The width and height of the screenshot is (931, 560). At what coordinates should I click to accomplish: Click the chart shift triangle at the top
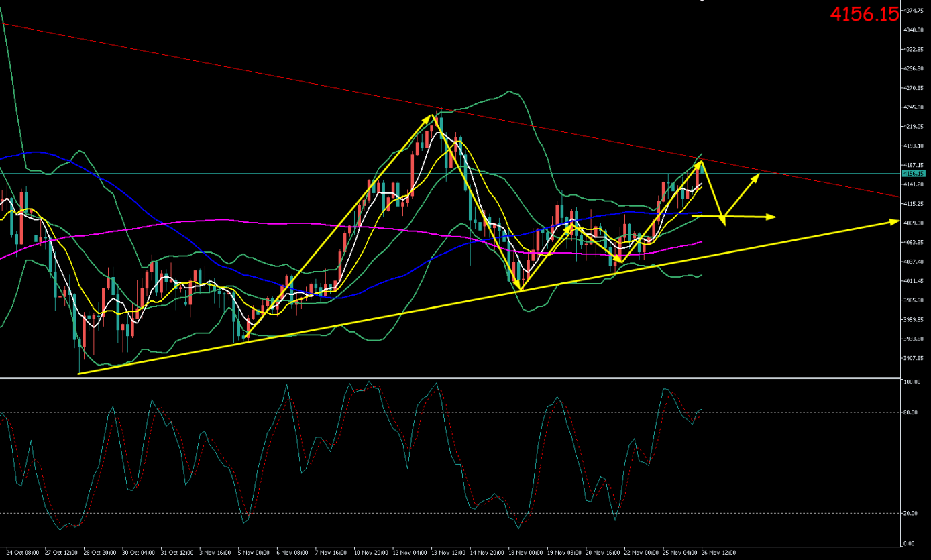(x=702, y=1)
